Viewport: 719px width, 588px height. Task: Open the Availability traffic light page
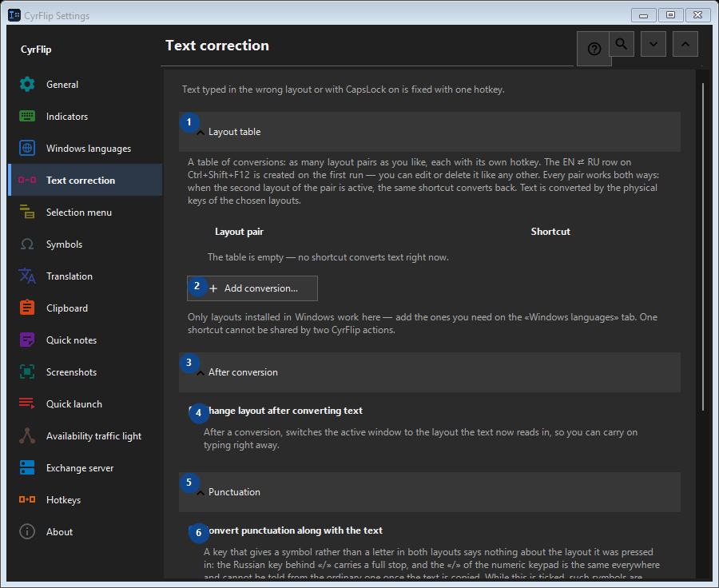[85, 436]
